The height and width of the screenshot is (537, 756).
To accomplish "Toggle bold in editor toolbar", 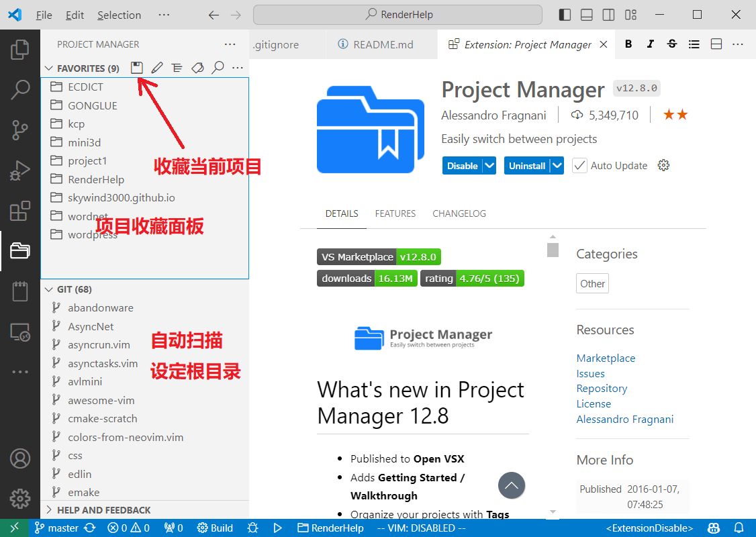I will click(x=628, y=44).
